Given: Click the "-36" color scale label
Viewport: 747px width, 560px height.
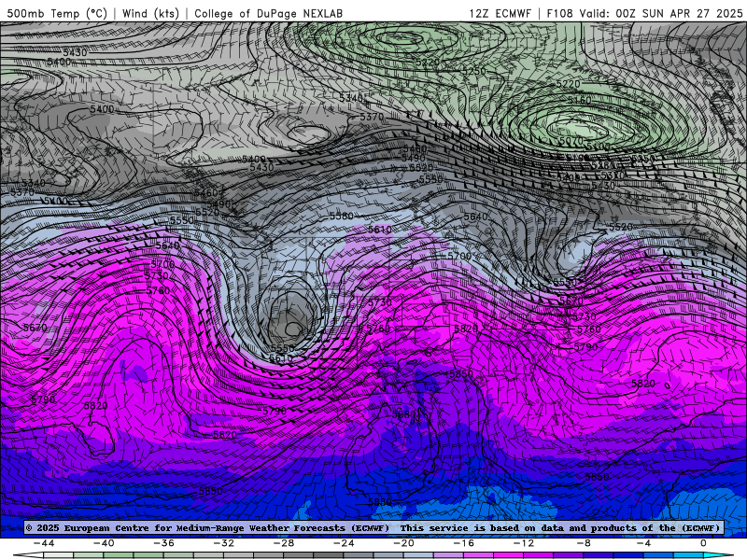Looking at the screenshot, I should pos(164,543).
